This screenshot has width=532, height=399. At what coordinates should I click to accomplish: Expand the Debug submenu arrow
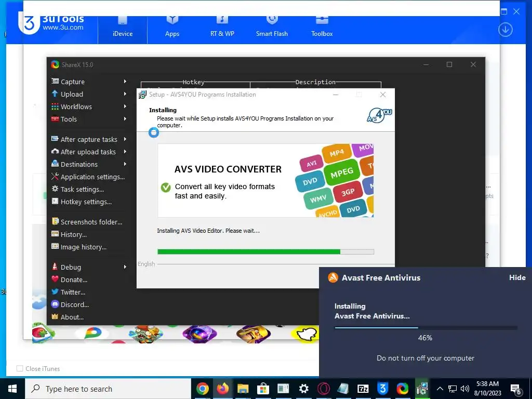125,267
